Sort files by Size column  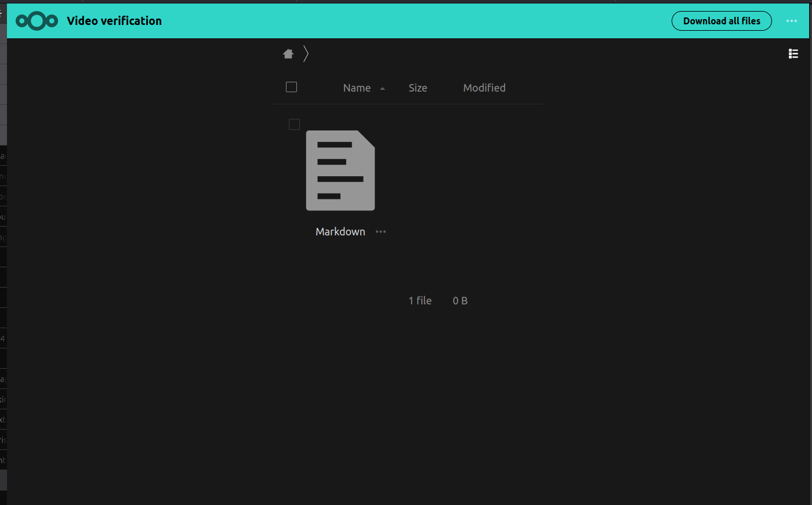[x=418, y=88]
